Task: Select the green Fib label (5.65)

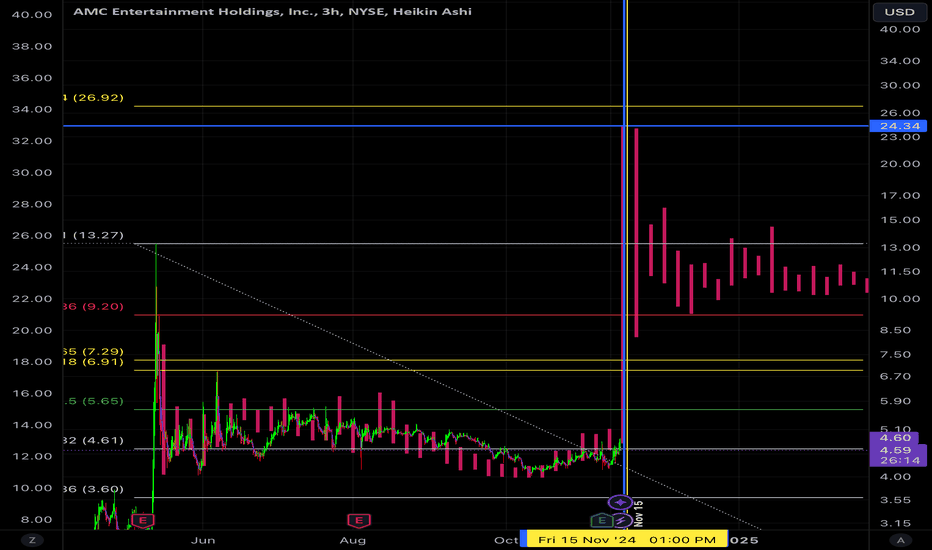Action: 95,401
